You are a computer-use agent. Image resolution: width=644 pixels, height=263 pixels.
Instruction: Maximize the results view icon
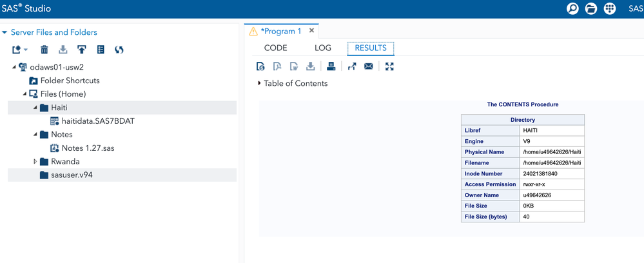point(389,66)
